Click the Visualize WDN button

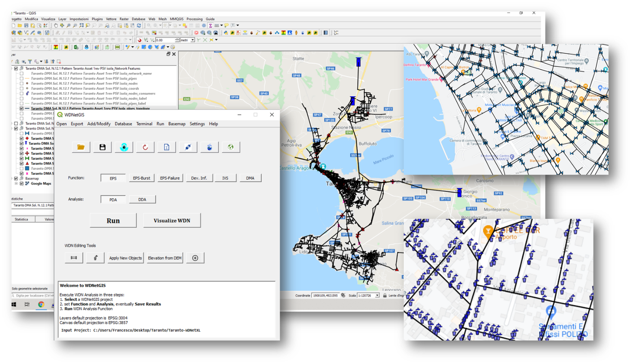[x=172, y=221]
